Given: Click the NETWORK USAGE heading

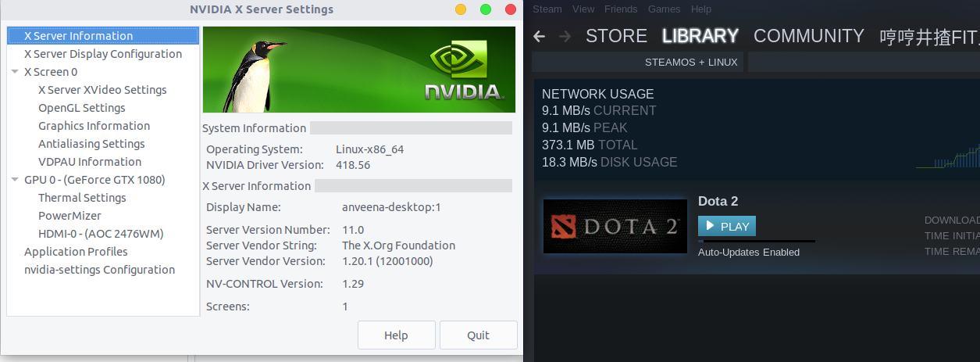Looking at the screenshot, I should pyautogui.click(x=598, y=94).
